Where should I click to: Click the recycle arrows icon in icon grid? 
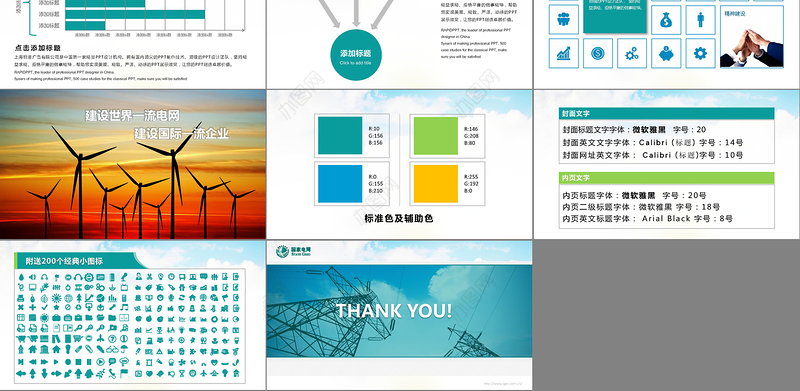coord(79,307)
